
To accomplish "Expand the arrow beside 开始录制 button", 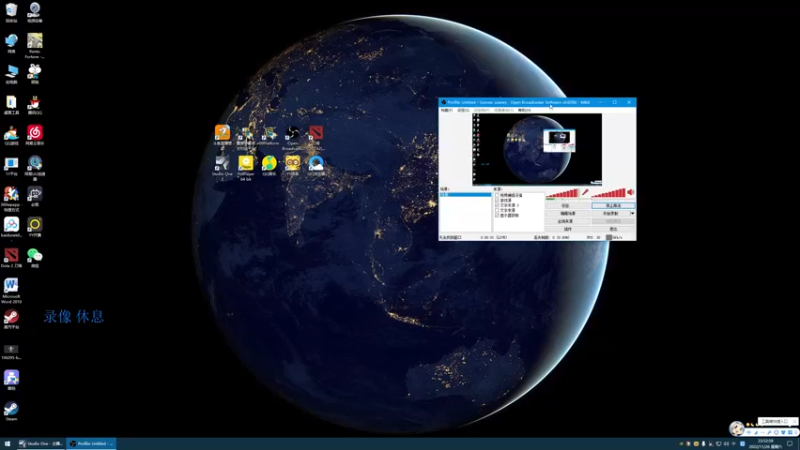I will point(633,213).
